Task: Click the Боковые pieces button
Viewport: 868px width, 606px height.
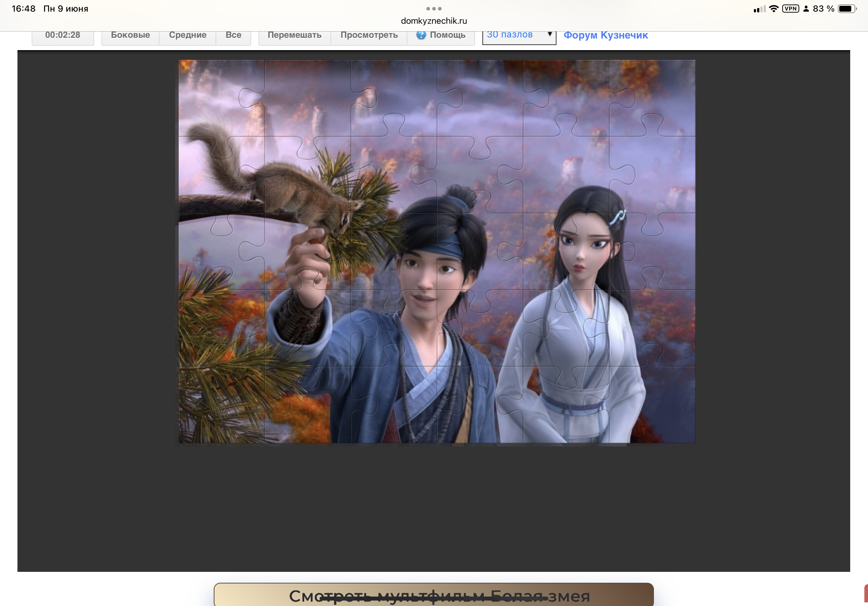Action: coord(130,36)
